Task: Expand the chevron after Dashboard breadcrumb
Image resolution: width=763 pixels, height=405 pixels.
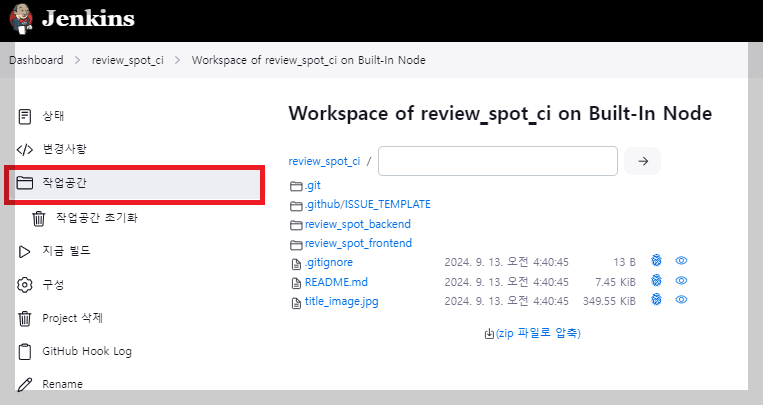Action: [x=77, y=60]
